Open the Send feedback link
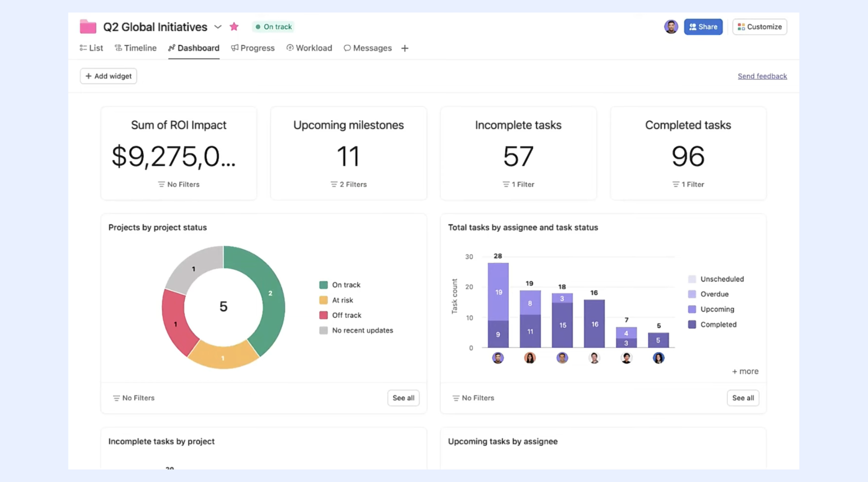This screenshot has height=482, width=868. click(762, 76)
